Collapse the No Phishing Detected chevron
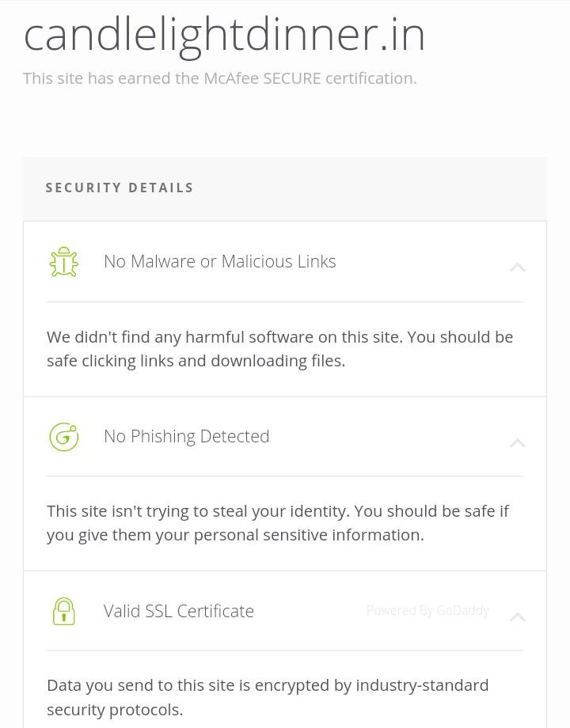Screen dimensions: 570x728 point(517,442)
